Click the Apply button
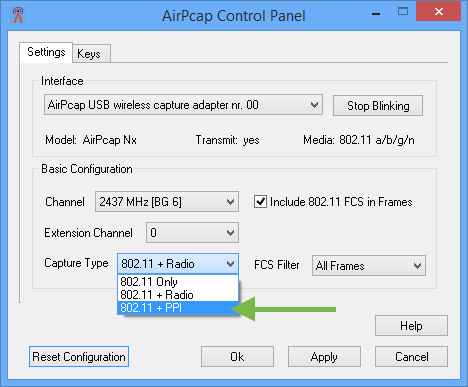Viewport: 468px width, 387px height. 324,357
